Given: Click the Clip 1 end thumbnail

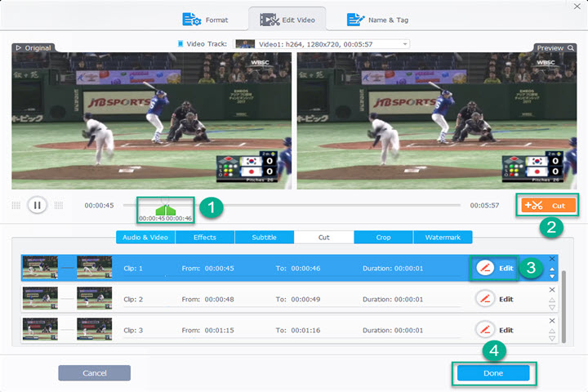Looking at the screenshot, I should [94, 268].
